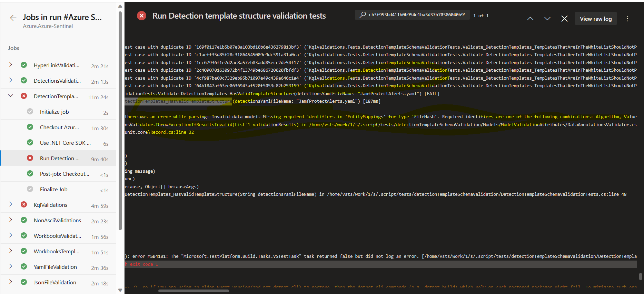Select the YamlFileValidation job row

[x=59, y=267]
